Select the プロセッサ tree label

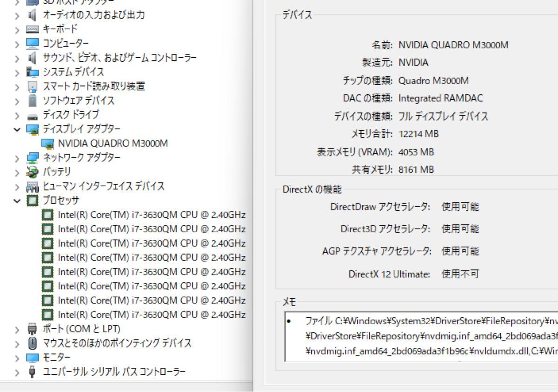point(61,201)
